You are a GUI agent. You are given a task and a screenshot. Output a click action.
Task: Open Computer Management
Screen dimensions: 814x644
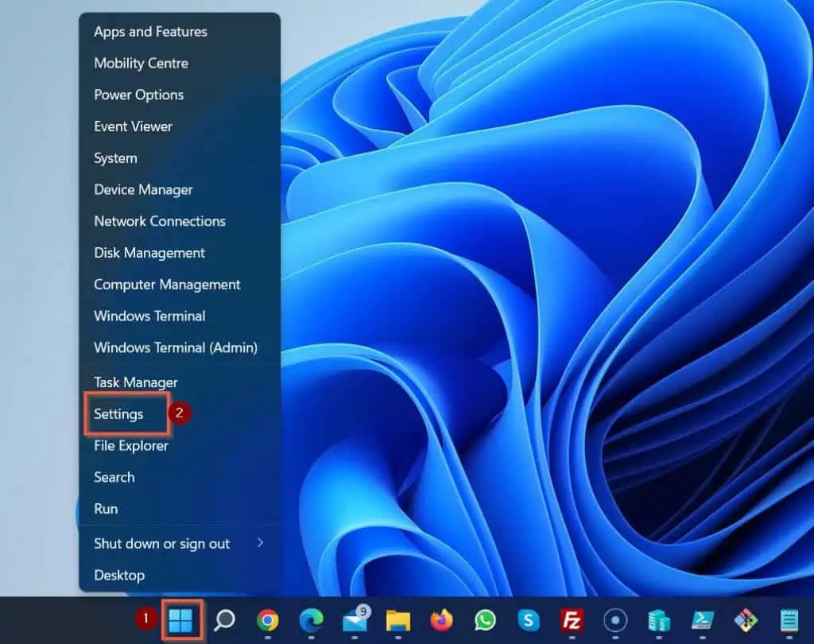[x=167, y=285]
